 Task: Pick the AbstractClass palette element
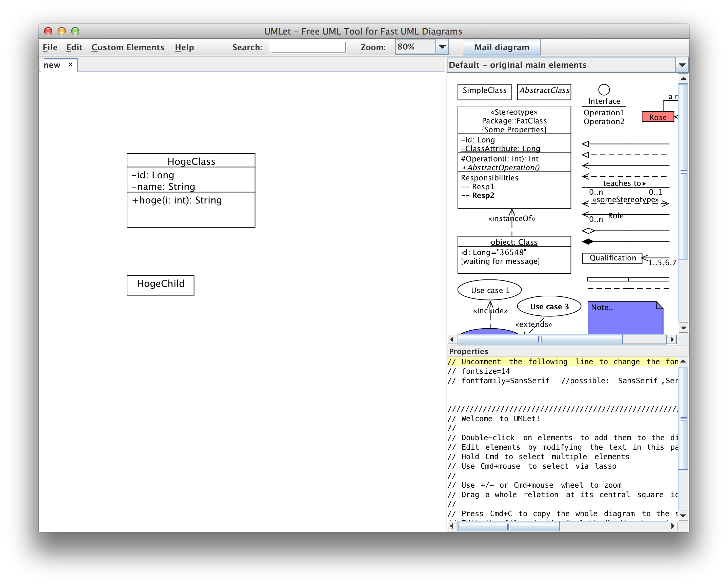coord(544,92)
